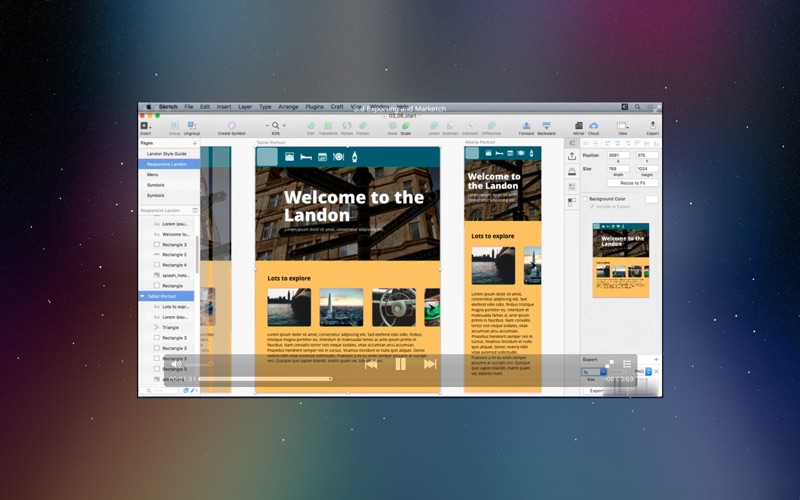This screenshot has height=500, width=800.
Task: Click the Scale toolbar icon
Action: click(406, 128)
